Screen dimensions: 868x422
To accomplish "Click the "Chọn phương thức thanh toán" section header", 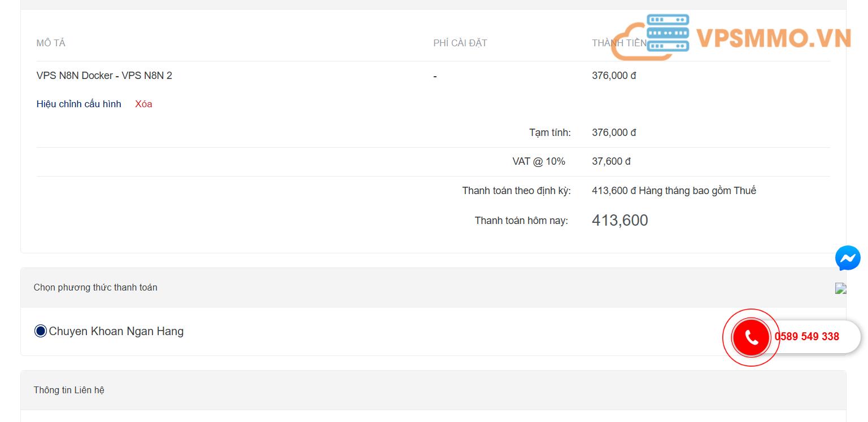I will [x=95, y=288].
